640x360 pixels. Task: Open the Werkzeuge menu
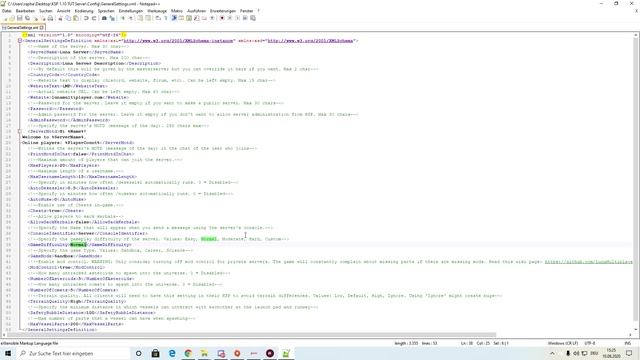(x=157, y=11)
